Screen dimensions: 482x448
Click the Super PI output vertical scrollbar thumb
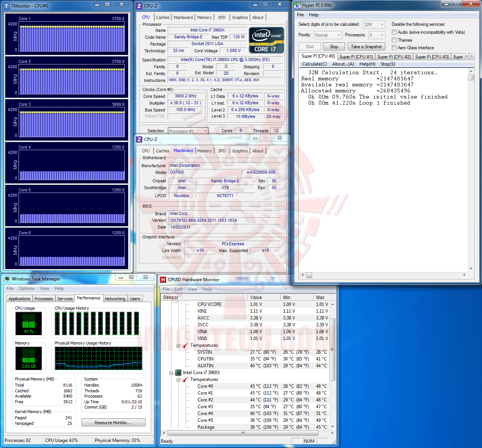coord(471,77)
